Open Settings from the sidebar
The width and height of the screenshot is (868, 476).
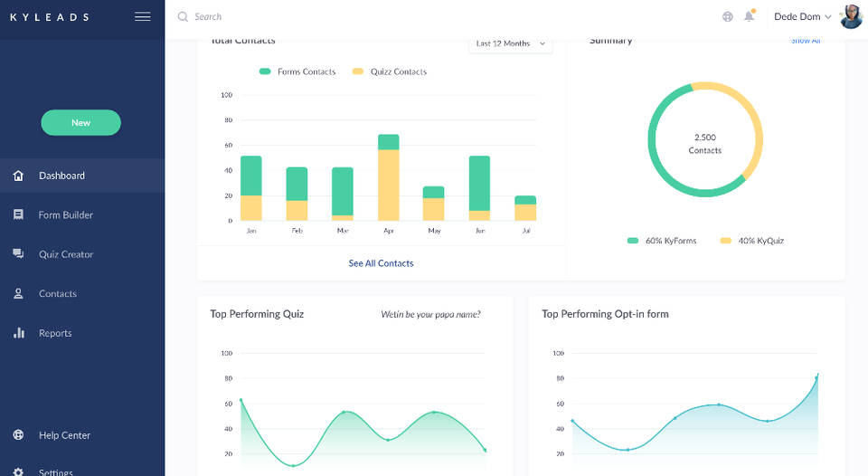(x=55, y=471)
